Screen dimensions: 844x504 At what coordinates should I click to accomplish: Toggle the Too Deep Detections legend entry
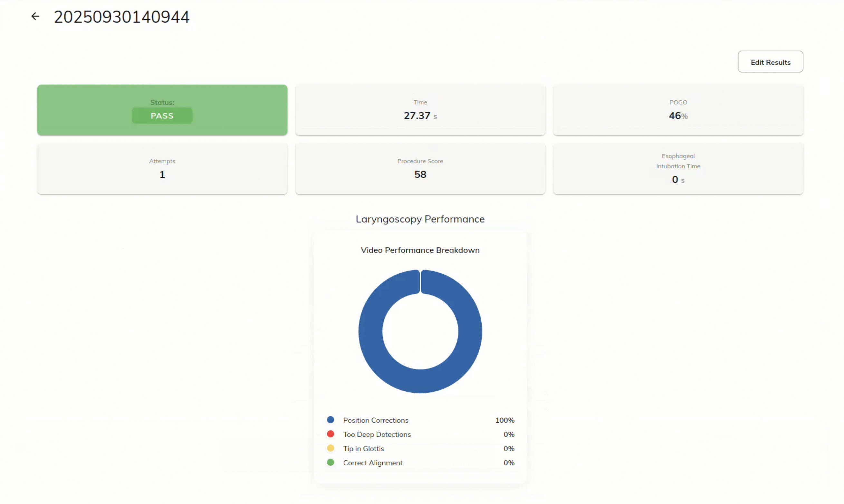click(x=377, y=434)
